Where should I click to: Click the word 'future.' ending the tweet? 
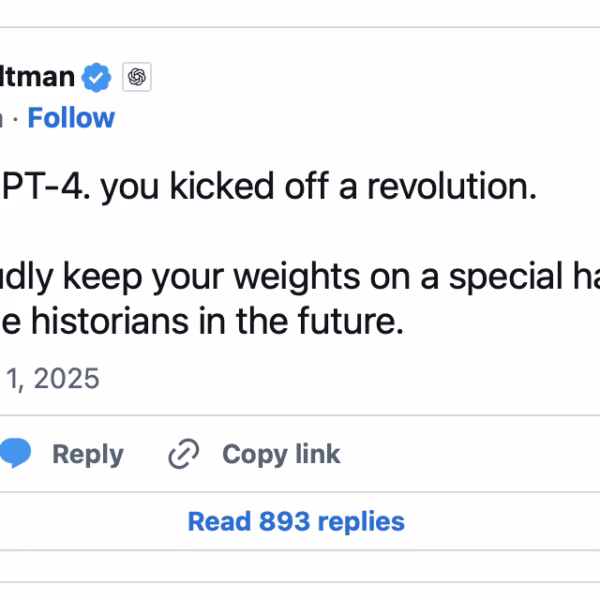coord(350,321)
